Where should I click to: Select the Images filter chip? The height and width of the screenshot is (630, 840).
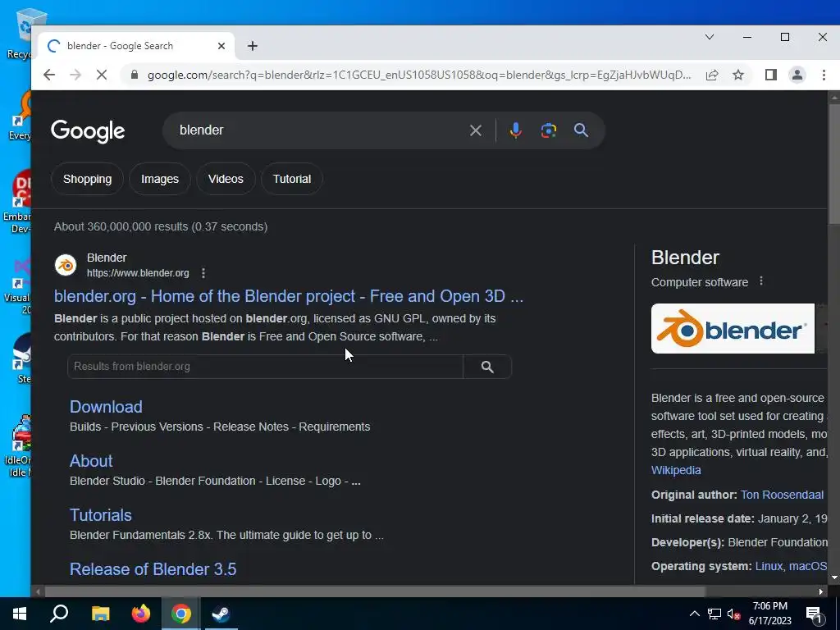[160, 179]
